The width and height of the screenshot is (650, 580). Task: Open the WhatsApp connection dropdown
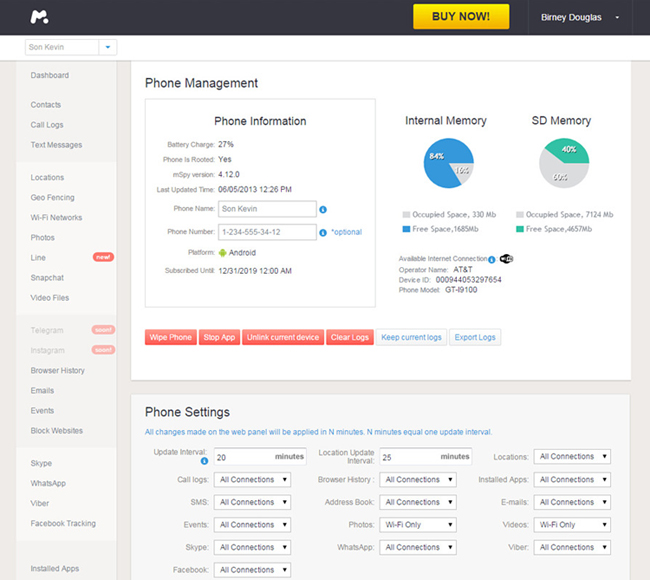coord(418,547)
